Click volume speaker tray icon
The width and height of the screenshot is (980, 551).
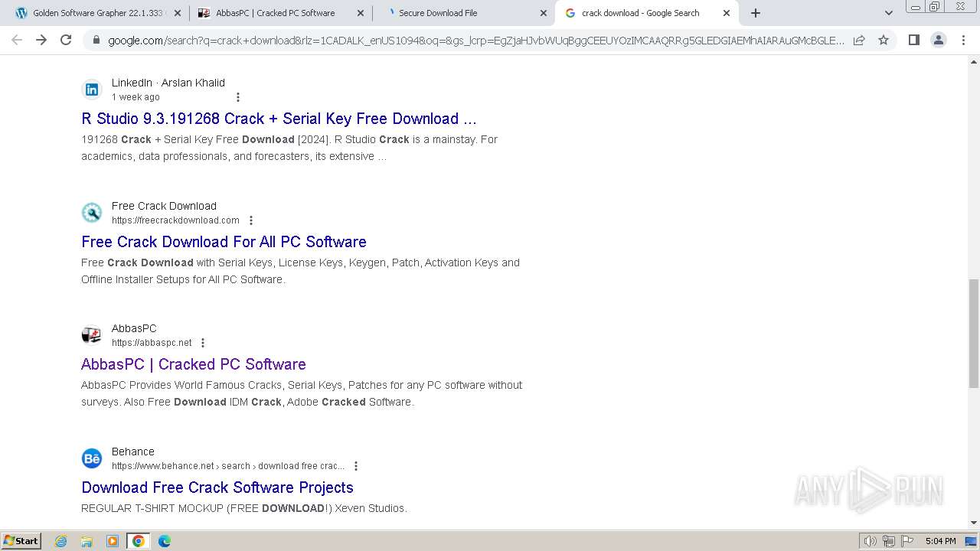point(870,541)
